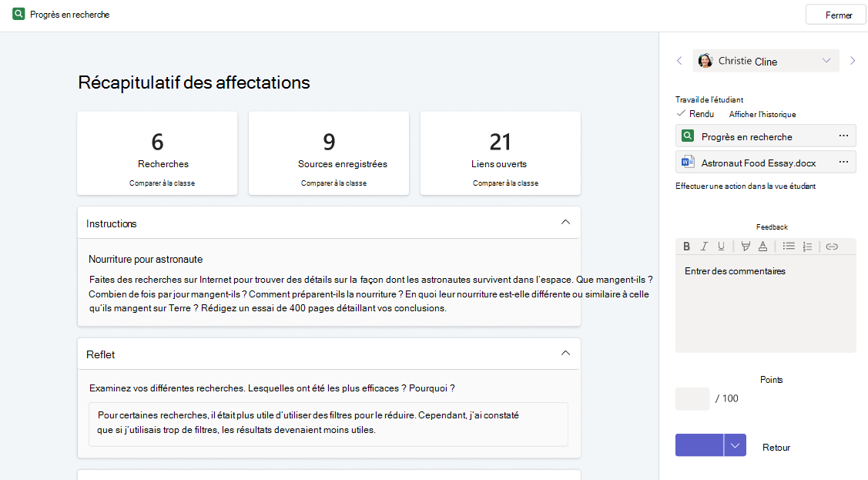
Task: Compare Liens ouverts to the class
Action: 505,183
